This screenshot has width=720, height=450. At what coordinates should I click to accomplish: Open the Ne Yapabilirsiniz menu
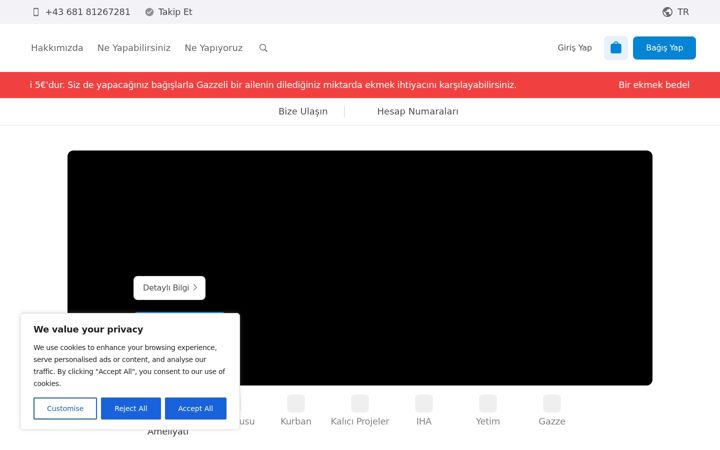tap(134, 48)
